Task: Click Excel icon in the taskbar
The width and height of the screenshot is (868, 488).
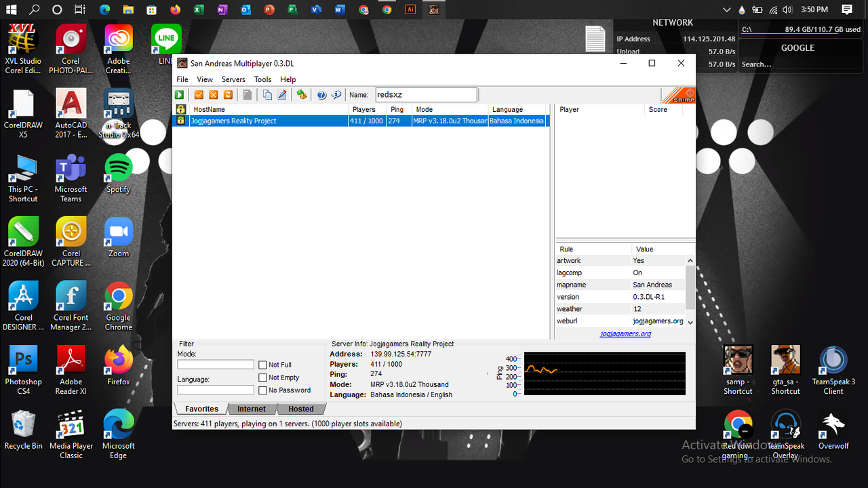Action: pos(199,9)
